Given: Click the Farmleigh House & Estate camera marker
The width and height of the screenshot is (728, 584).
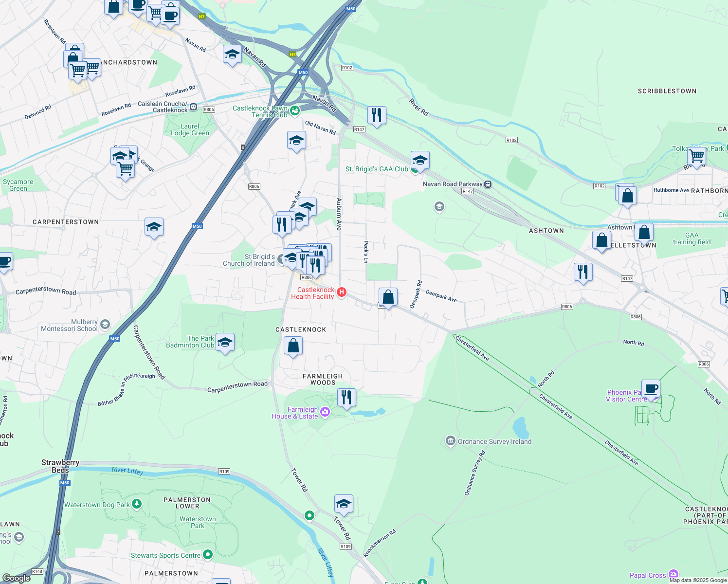Looking at the screenshot, I should click(x=325, y=413).
